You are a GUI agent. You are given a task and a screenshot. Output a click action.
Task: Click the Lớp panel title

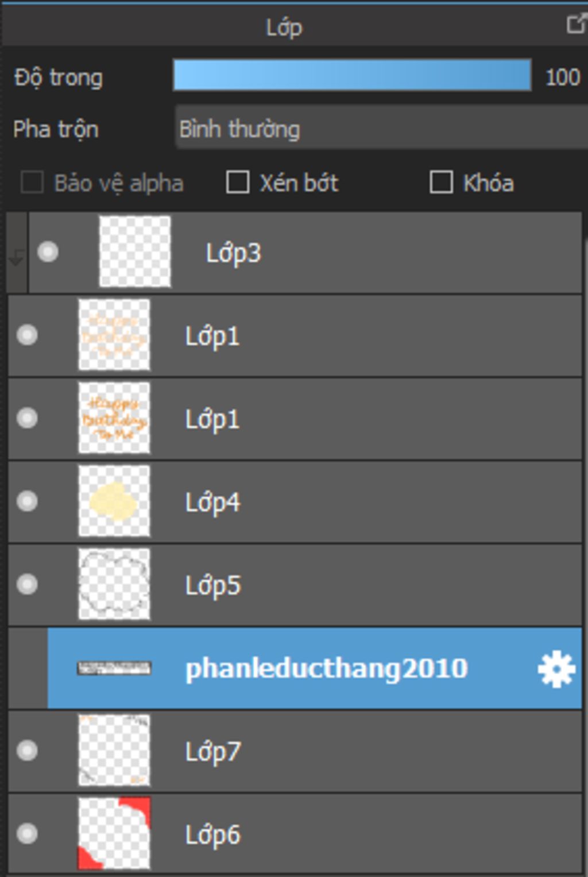(x=284, y=27)
